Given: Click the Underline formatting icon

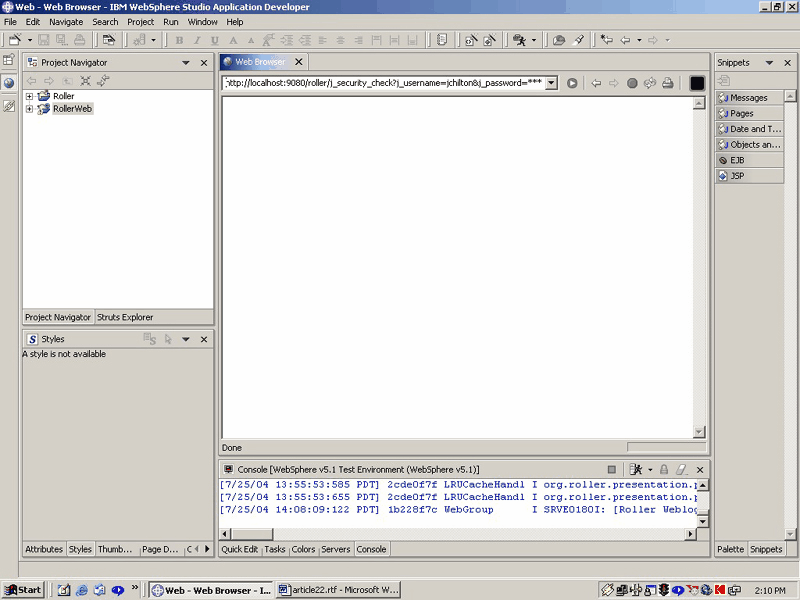Looking at the screenshot, I should [215, 40].
